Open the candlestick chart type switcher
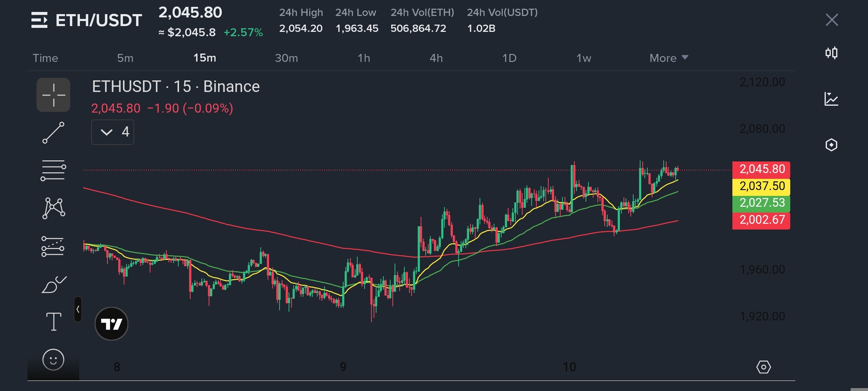This screenshot has height=391, width=868. tap(831, 53)
